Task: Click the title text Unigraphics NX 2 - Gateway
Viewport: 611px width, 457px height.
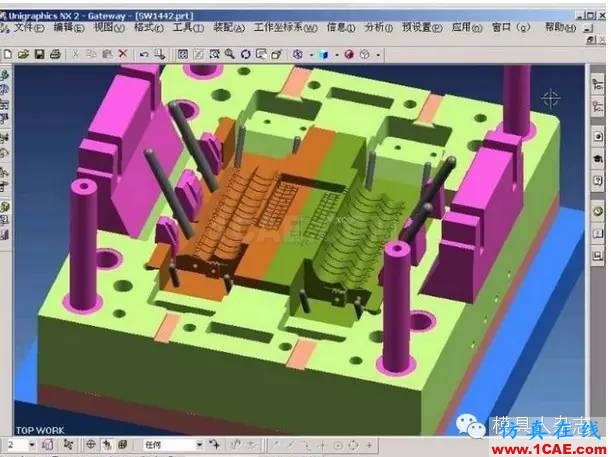Action: click(x=67, y=16)
